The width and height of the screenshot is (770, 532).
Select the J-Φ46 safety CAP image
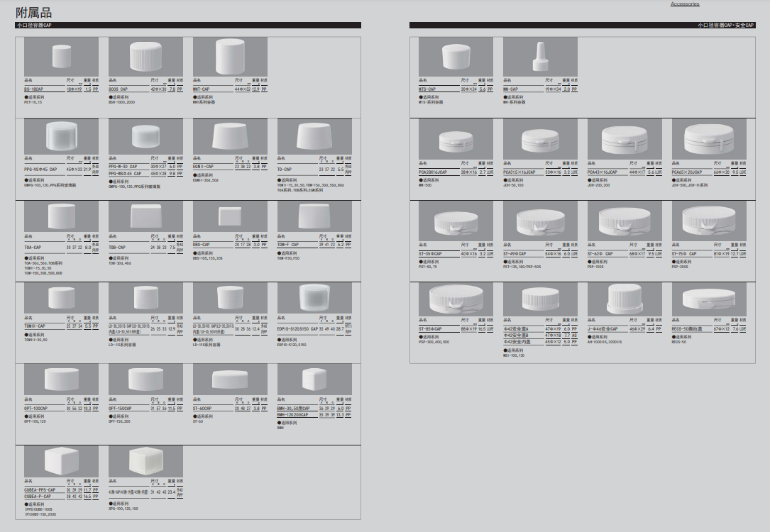pyautogui.click(x=625, y=301)
